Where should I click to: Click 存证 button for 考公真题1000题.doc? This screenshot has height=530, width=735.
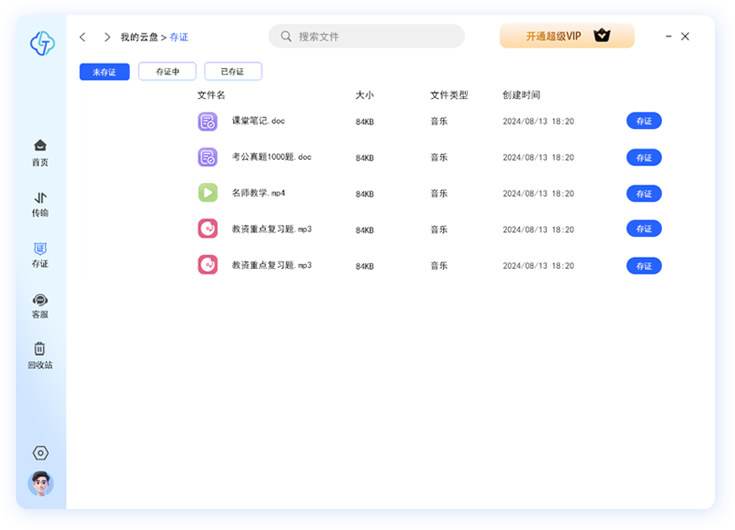tap(644, 157)
